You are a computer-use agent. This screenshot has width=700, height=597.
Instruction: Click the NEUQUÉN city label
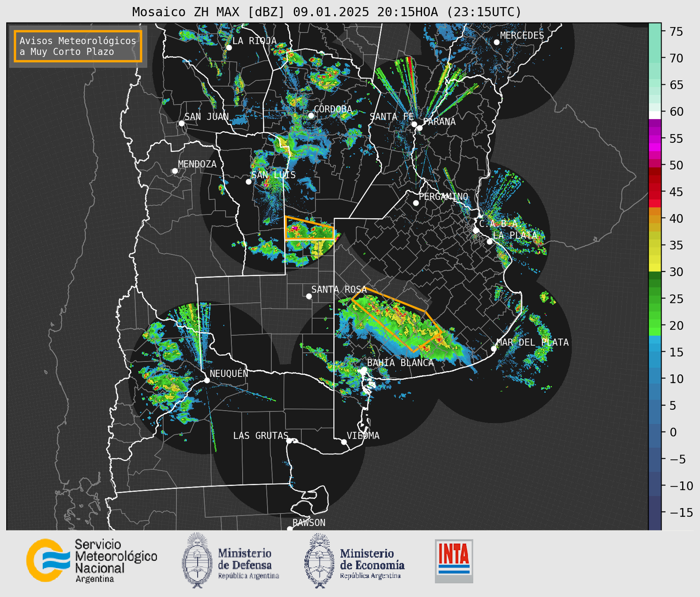tap(229, 373)
